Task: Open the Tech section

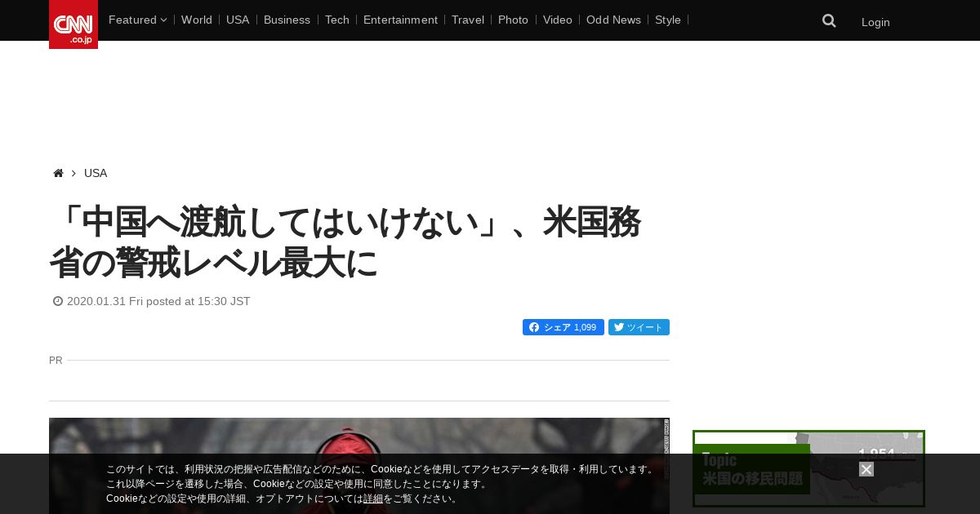Action: (x=337, y=20)
